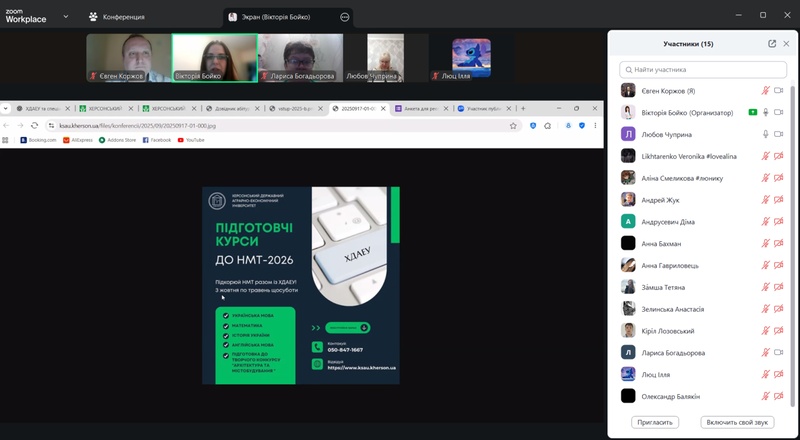Click microphone icon for Любов Чуприна
The height and width of the screenshot is (440, 800).
[x=766, y=134]
